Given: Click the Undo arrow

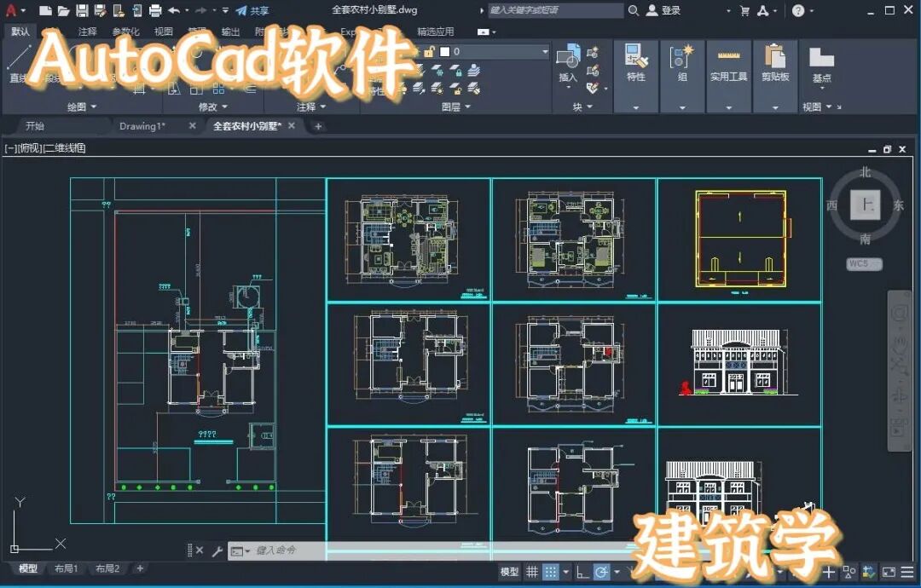Looking at the screenshot, I should 175,10.
